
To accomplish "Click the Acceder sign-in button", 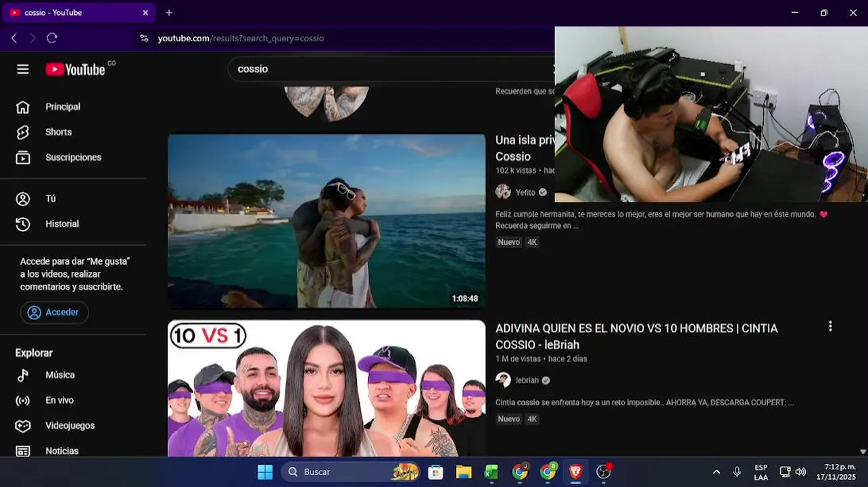I will (x=54, y=312).
